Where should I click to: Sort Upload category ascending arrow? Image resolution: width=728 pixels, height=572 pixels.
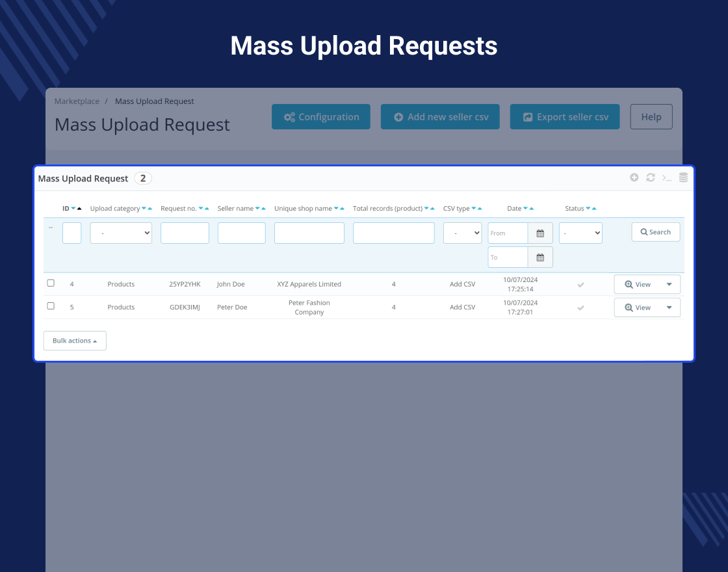(x=150, y=209)
